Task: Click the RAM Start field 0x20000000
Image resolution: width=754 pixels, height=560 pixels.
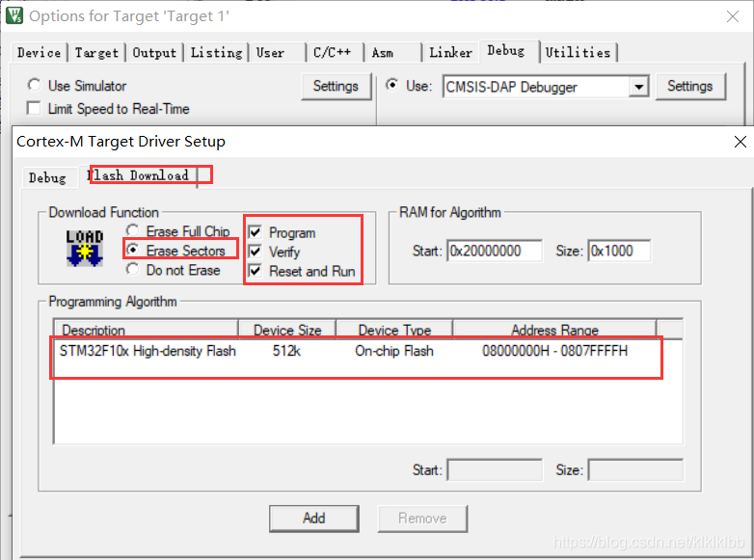Action: click(x=495, y=251)
